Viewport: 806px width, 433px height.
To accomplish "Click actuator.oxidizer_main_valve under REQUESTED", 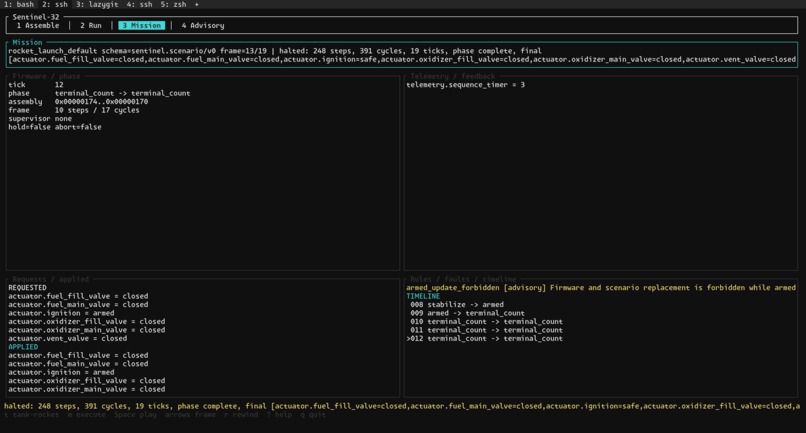I will coord(86,330).
